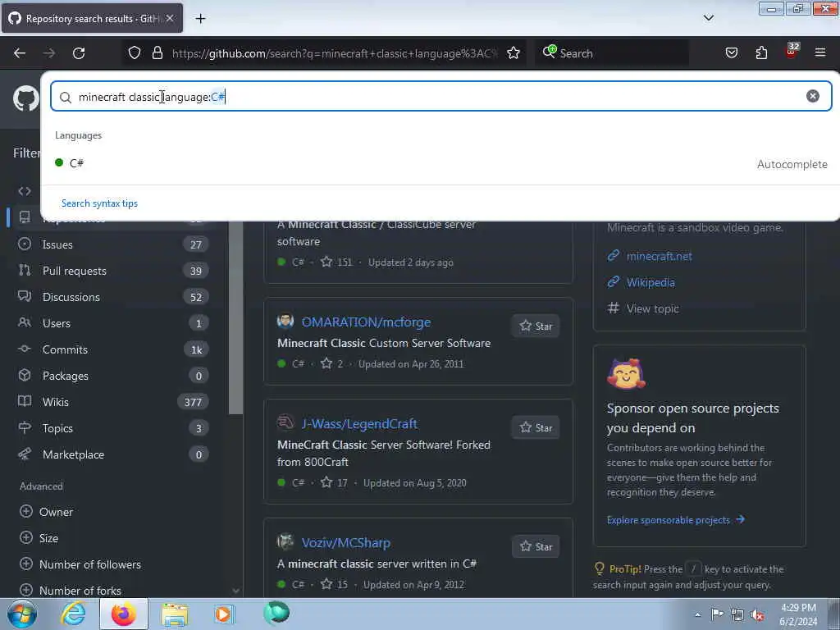The width and height of the screenshot is (840, 630).
Task: Click inside the GitHub search input
Action: 441,97
